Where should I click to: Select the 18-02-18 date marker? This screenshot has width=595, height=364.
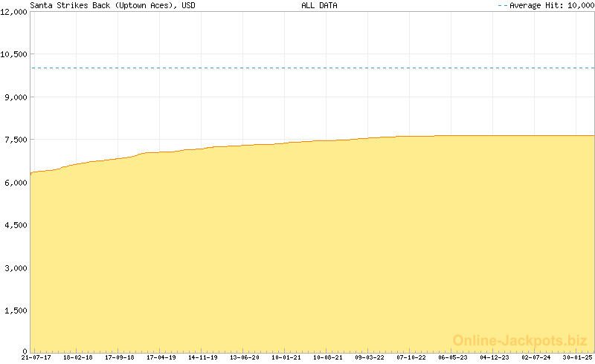[78, 357]
